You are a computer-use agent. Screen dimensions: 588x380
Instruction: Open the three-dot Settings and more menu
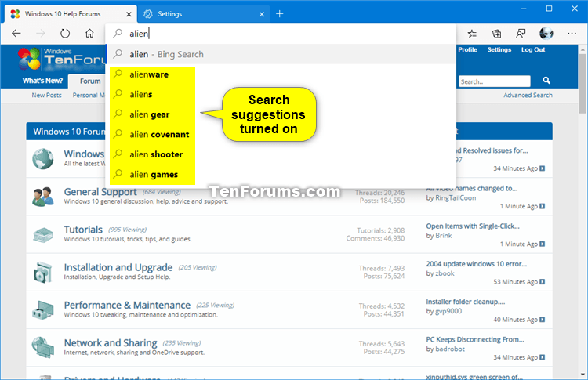coord(572,34)
